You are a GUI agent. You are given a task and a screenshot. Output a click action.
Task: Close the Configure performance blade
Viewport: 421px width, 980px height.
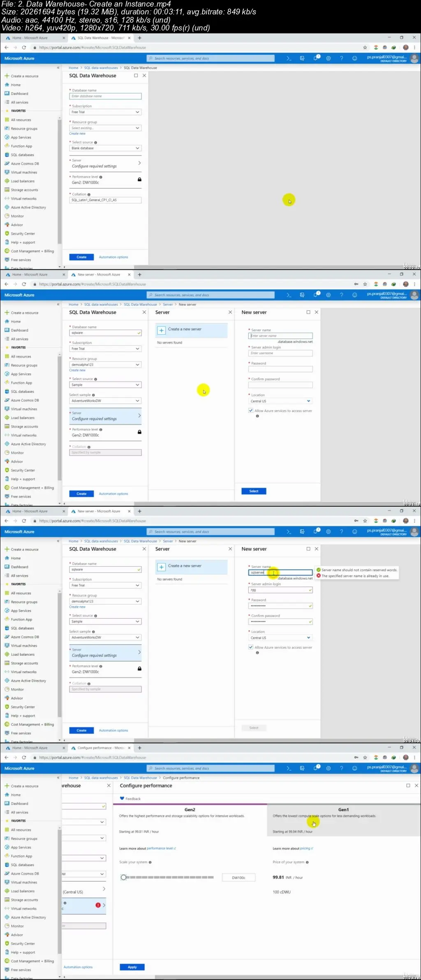[x=416, y=786]
